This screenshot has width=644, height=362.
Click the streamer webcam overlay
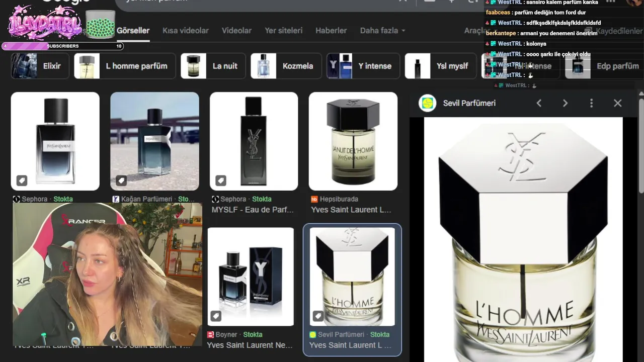coord(107,274)
